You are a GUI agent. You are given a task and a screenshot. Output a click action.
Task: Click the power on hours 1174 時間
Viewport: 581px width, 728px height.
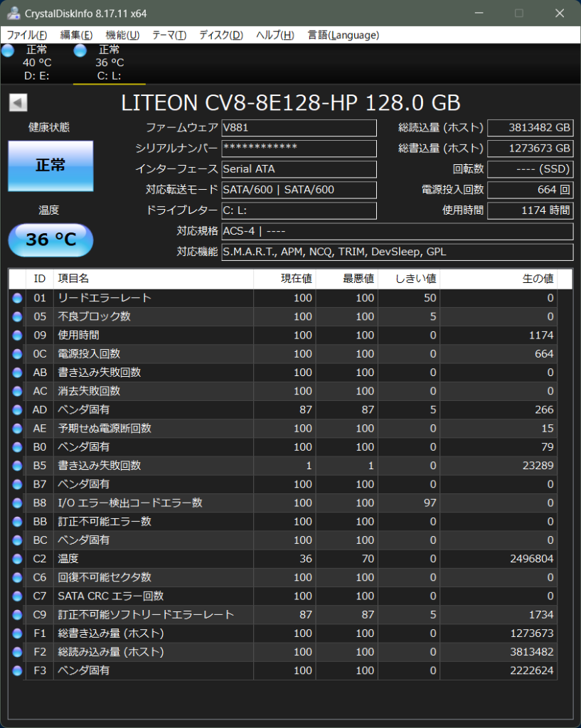tap(530, 210)
